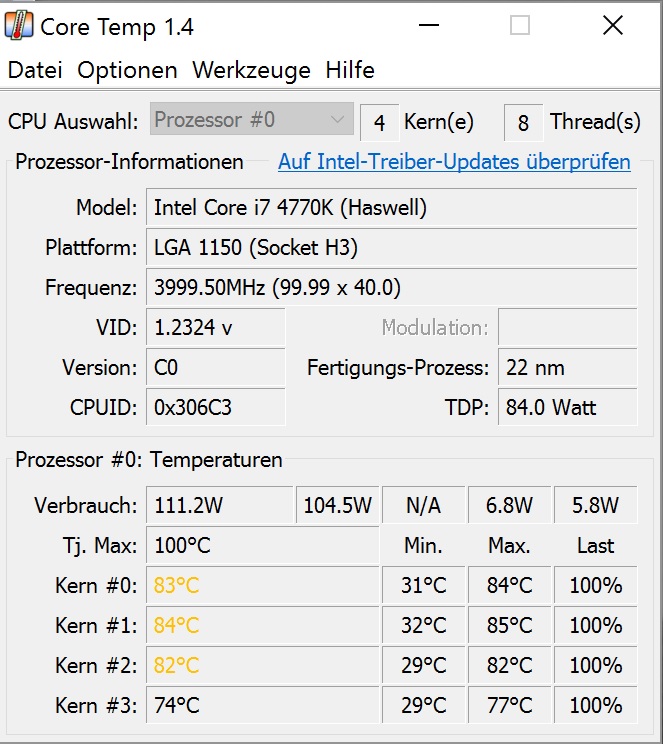This screenshot has width=663, height=744.
Task: Click the CPU Auswahl label
Action: (x=73, y=121)
